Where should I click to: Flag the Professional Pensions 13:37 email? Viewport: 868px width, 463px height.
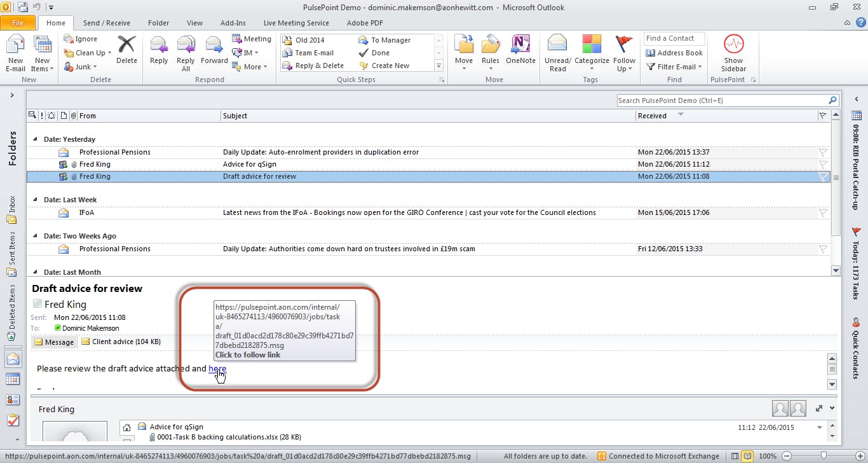823,152
